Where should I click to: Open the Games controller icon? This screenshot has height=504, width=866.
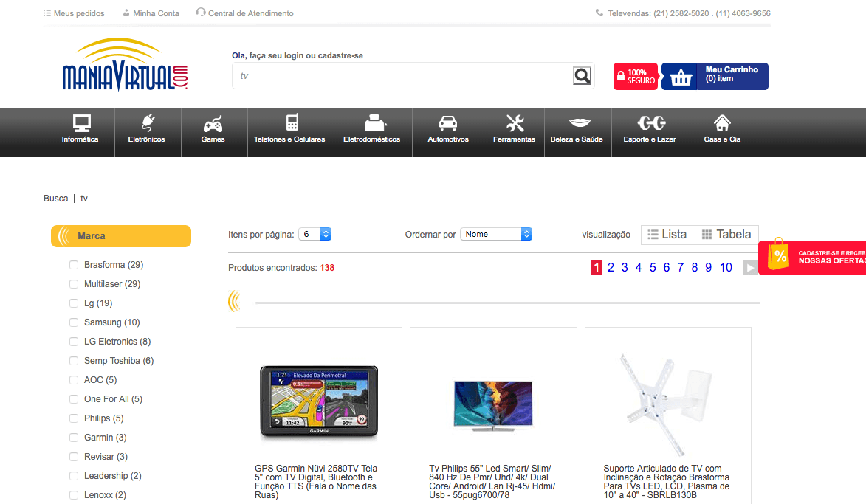click(213, 123)
